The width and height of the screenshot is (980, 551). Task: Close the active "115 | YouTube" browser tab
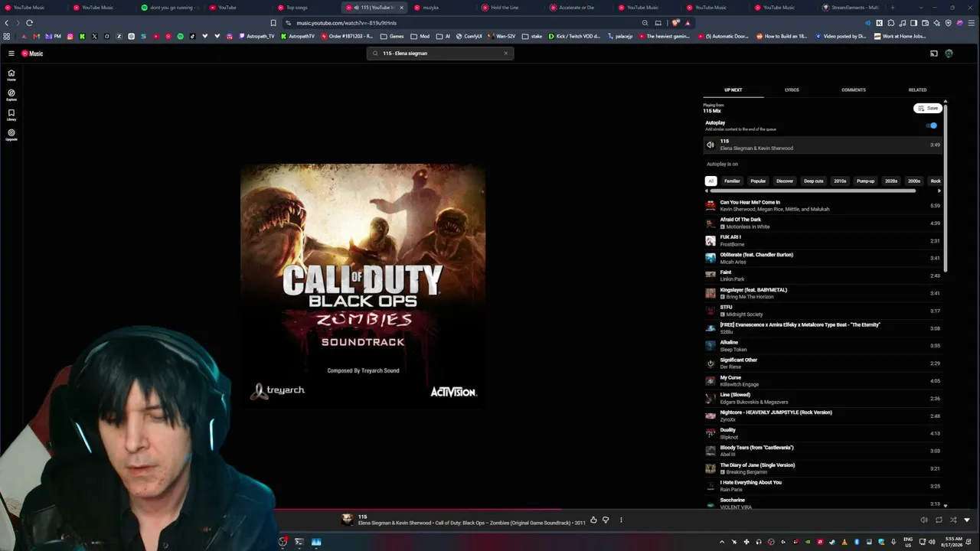401,8
